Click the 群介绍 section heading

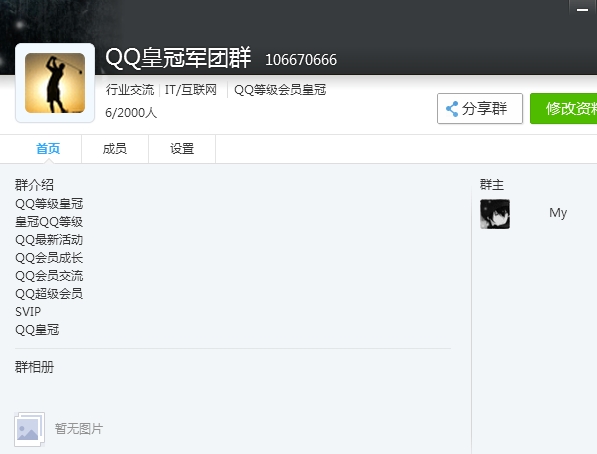[34, 185]
